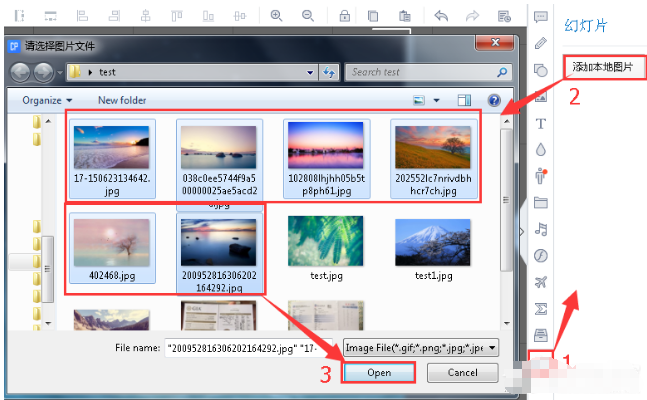The height and width of the screenshot is (400, 647).
Task: Click the refresh button beside address bar
Action: pos(329,72)
